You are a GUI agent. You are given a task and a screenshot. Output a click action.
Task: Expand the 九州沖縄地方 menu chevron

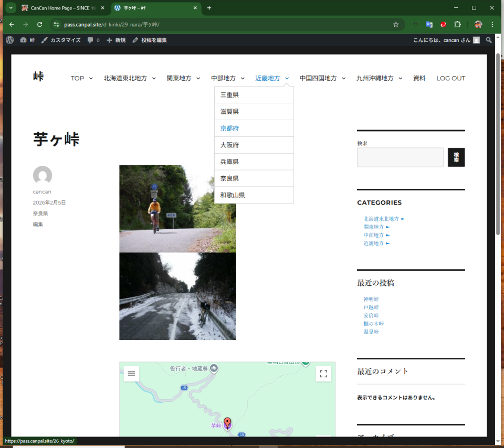pos(401,78)
